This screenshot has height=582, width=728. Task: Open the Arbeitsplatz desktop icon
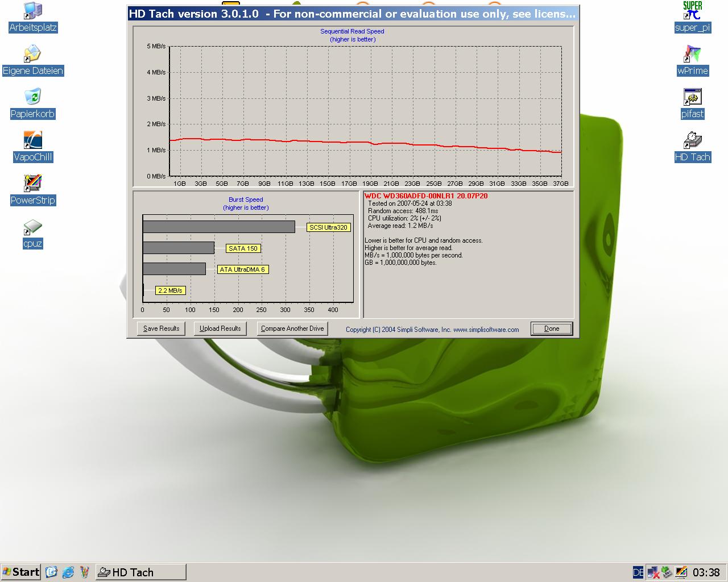coord(32,11)
